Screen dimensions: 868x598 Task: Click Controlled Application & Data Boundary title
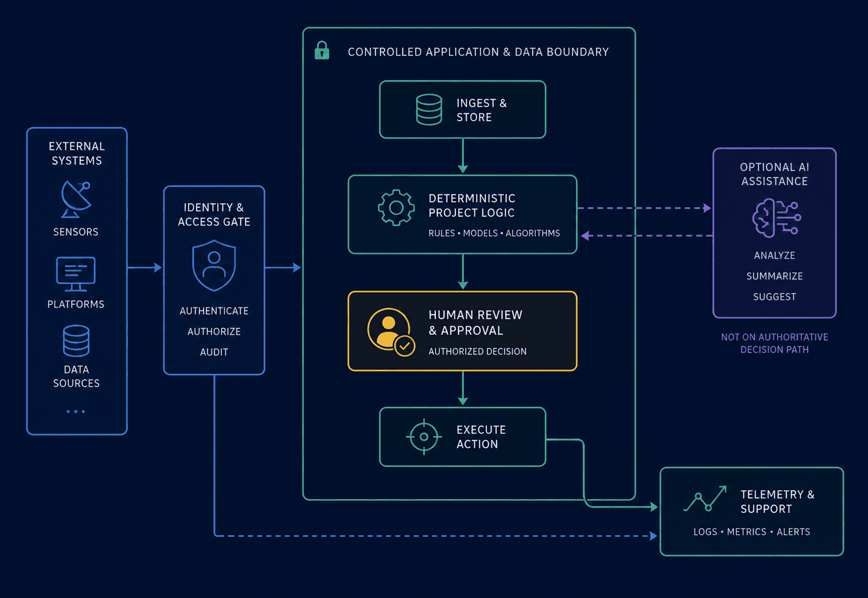tap(478, 52)
